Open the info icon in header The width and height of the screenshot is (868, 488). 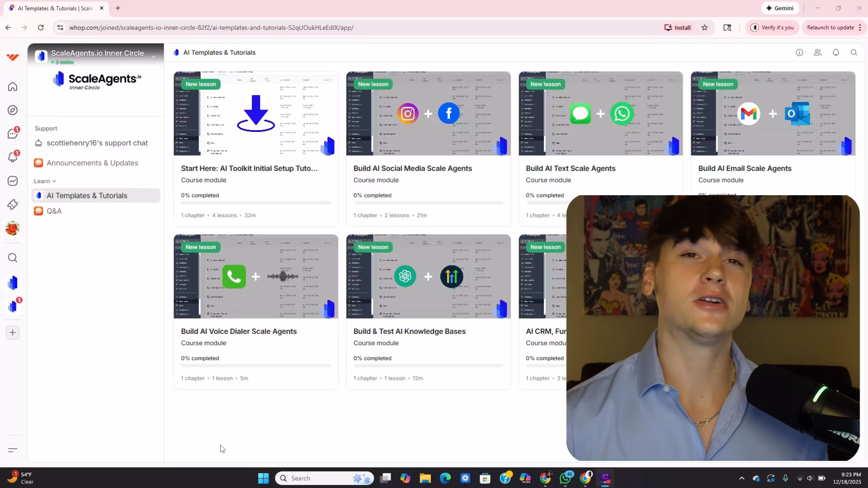[x=799, y=52]
